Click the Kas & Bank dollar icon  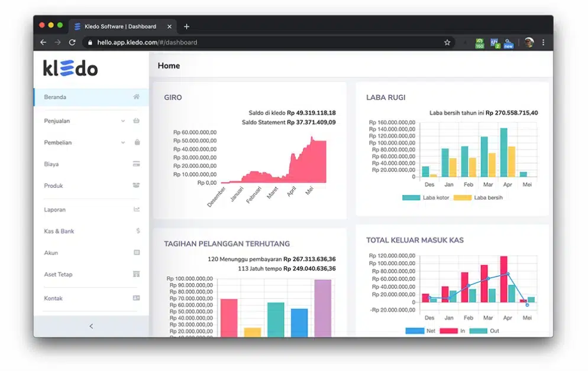tap(138, 231)
